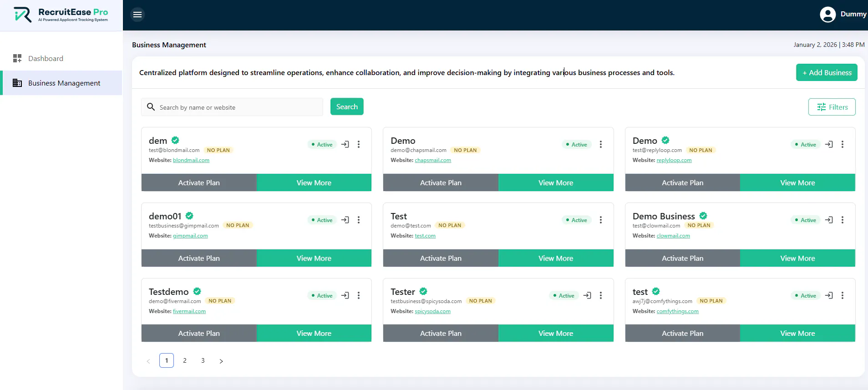Open clowmail.com website link
868x390 pixels.
click(673, 236)
